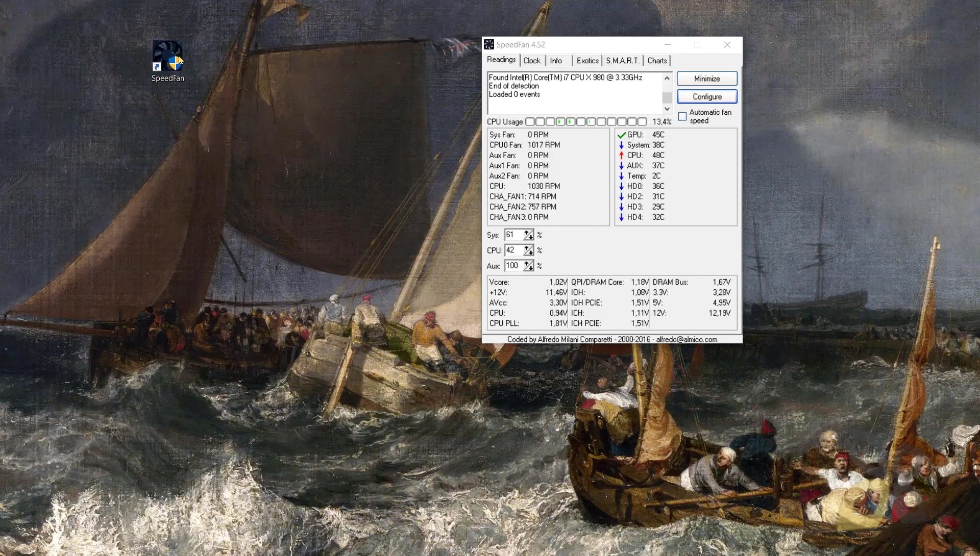The width and height of the screenshot is (980, 556).
Task: Click the DRAM Bus 1,67V reading
Action: coord(692,283)
